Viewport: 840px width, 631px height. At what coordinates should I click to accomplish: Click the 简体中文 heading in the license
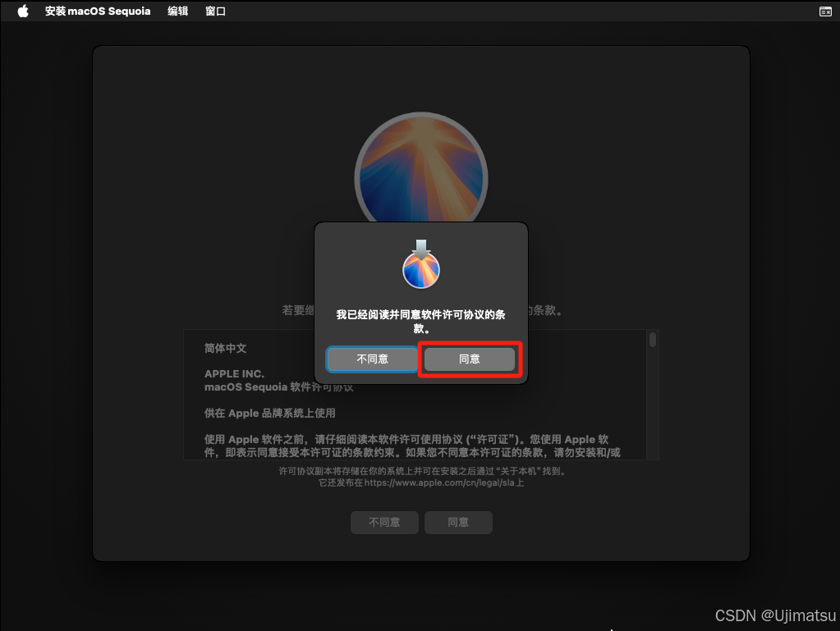click(226, 349)
